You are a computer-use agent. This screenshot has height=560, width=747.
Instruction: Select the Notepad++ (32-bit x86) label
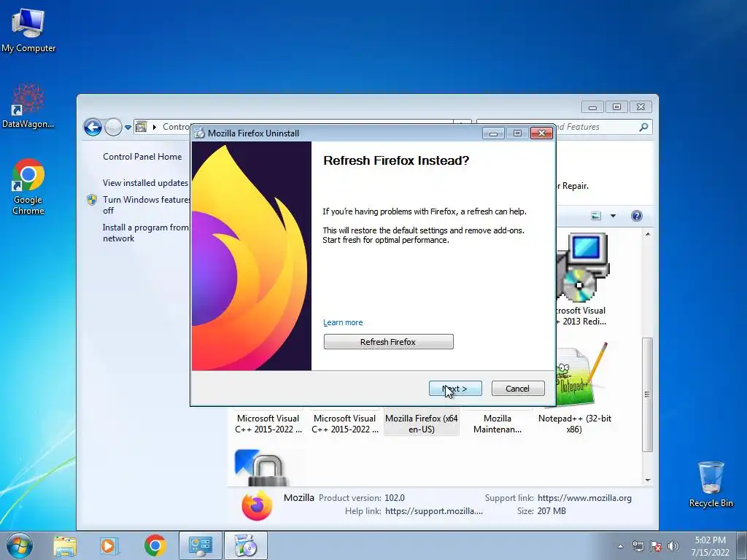(575, 424)
